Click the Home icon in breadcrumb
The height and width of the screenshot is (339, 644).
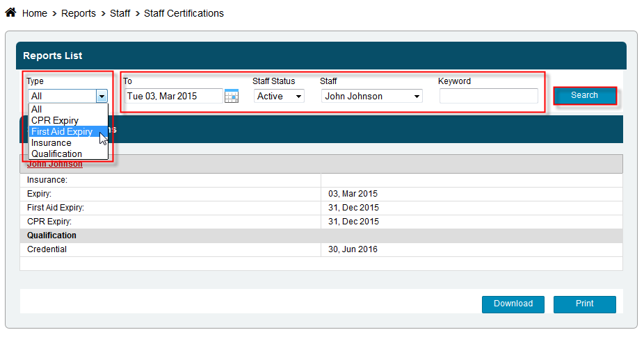click(10, 13)
